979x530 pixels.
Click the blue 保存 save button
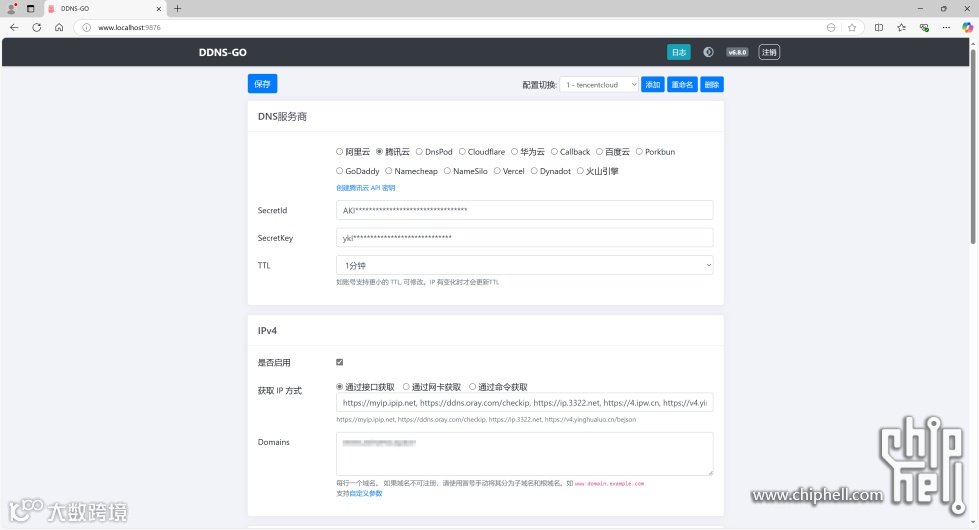262,84
